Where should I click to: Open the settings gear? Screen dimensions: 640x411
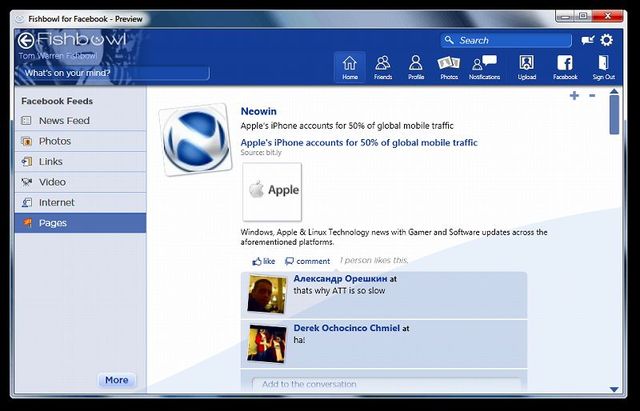click(x=607, y=40)
